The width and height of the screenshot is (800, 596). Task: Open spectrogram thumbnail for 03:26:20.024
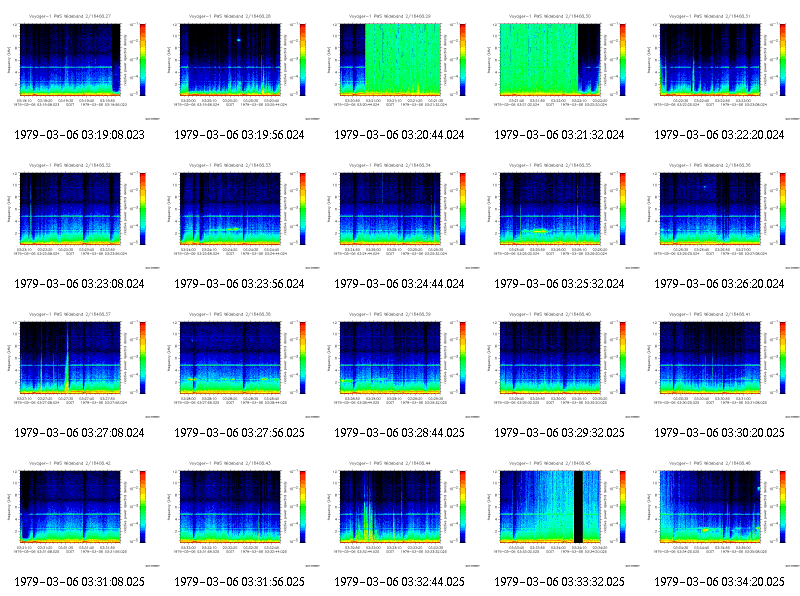[720, 215]
